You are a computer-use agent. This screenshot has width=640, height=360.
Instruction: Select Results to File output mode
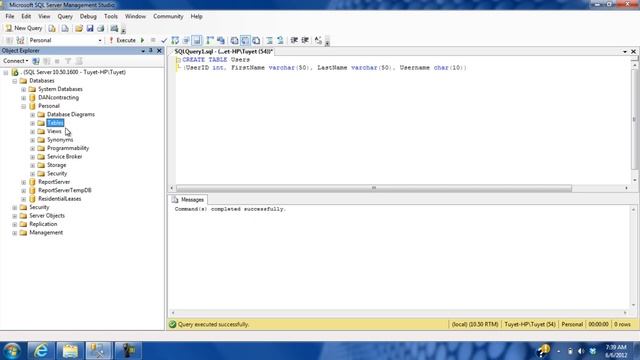[256, 40]
